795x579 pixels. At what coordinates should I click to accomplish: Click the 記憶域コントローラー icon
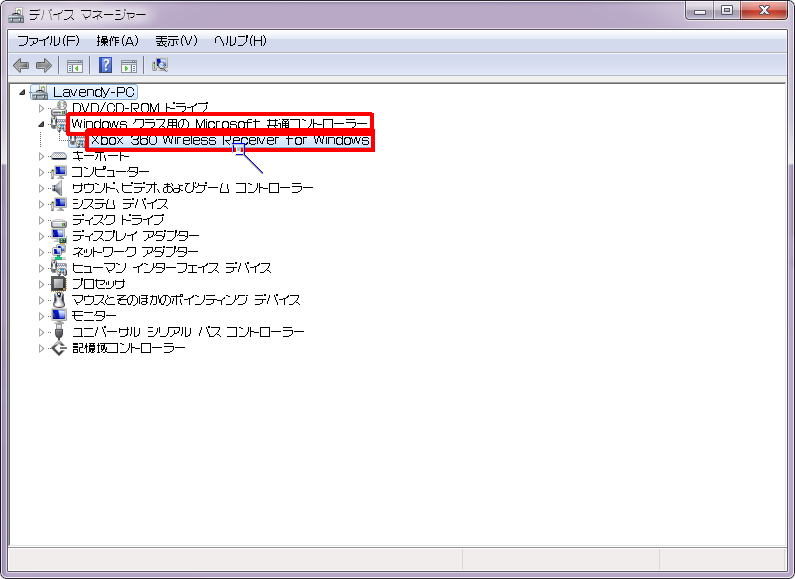(x=59, y=348)
